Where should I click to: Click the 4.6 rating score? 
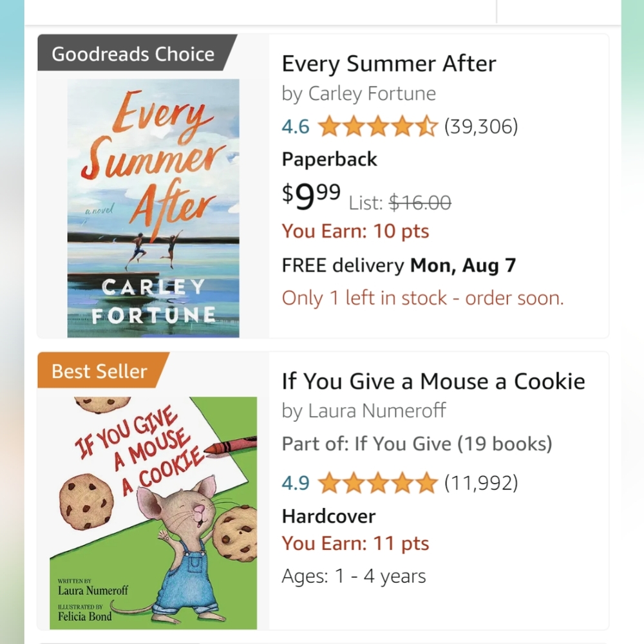295,127
